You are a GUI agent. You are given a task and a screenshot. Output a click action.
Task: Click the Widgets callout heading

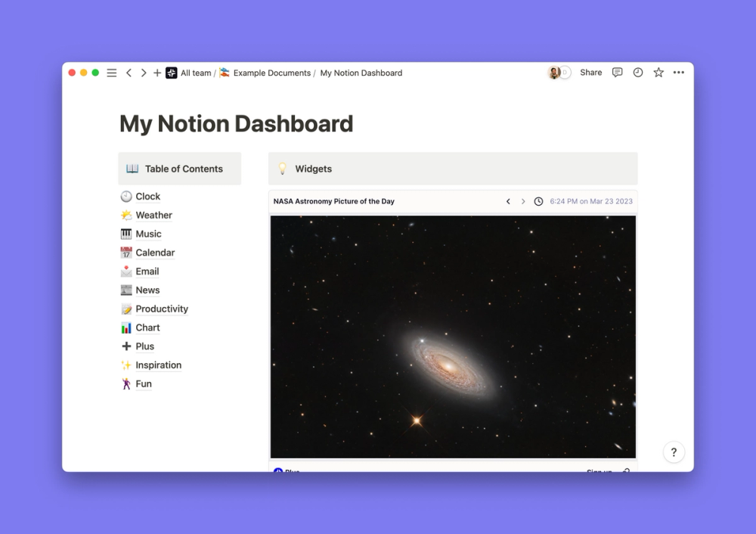pyautogui.click(x=314, y=169)
